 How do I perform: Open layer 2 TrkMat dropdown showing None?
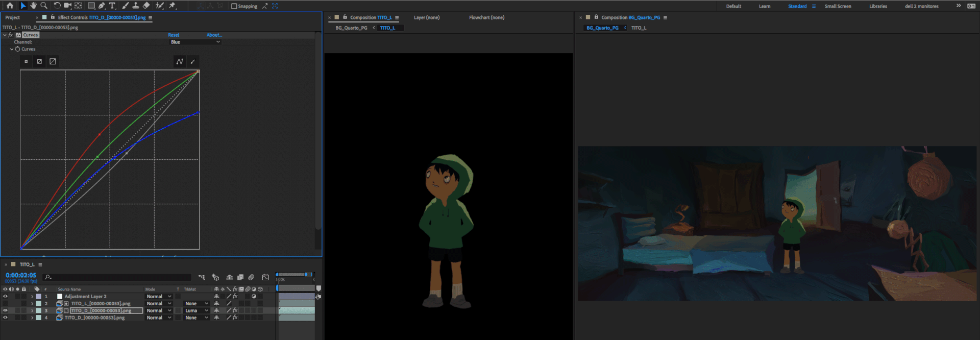pos(197,303)
